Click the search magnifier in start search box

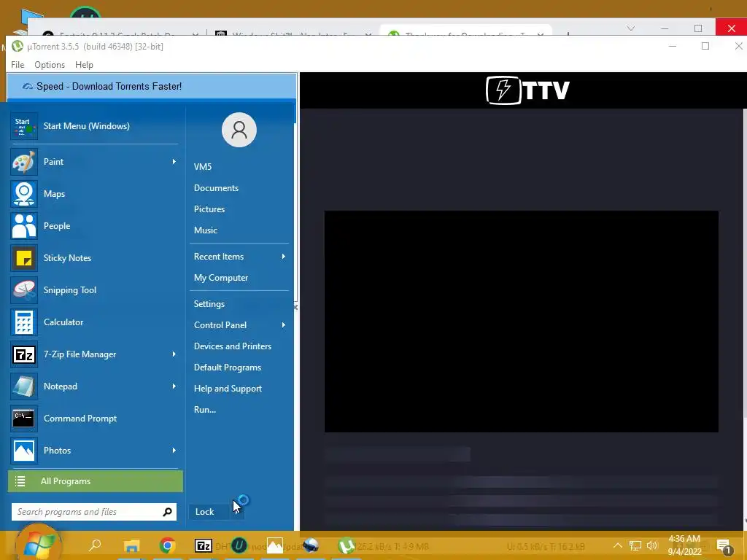pos(167,512)
